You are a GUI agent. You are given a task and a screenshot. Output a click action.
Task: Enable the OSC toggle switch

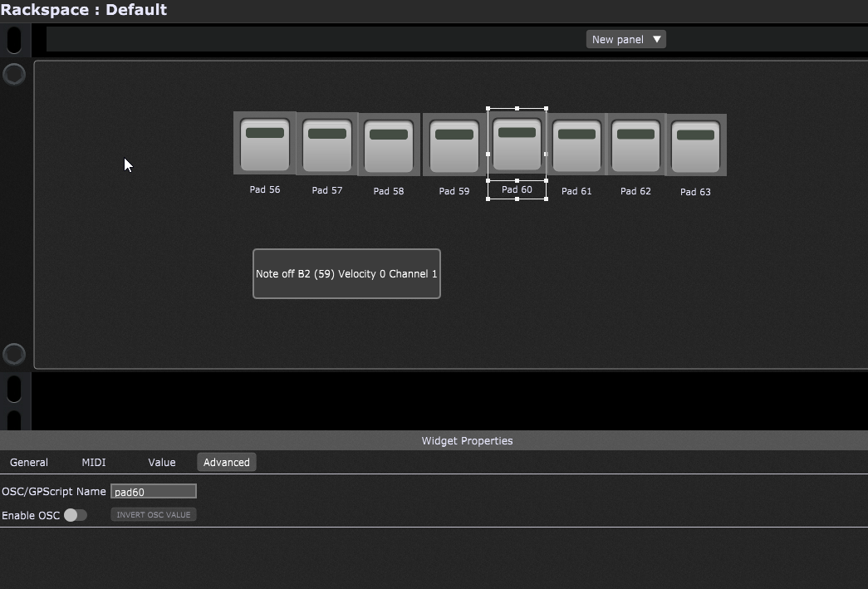tap(76, 515)
